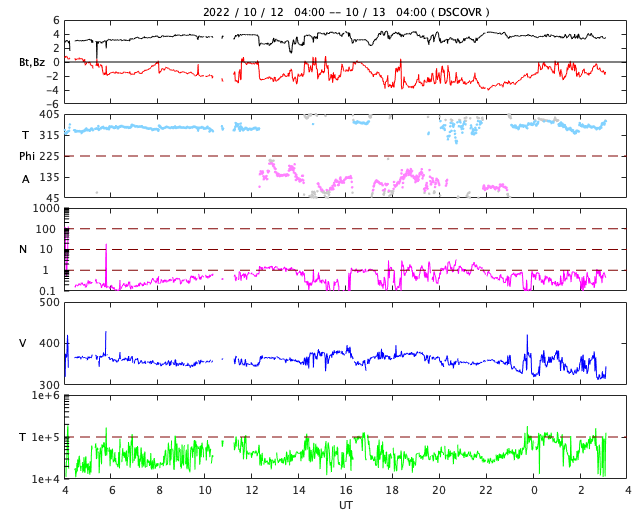Viewport: 640px width, 512px height.
Task: Select the 405 tick on Phi axis
Action: click(49, 114)
